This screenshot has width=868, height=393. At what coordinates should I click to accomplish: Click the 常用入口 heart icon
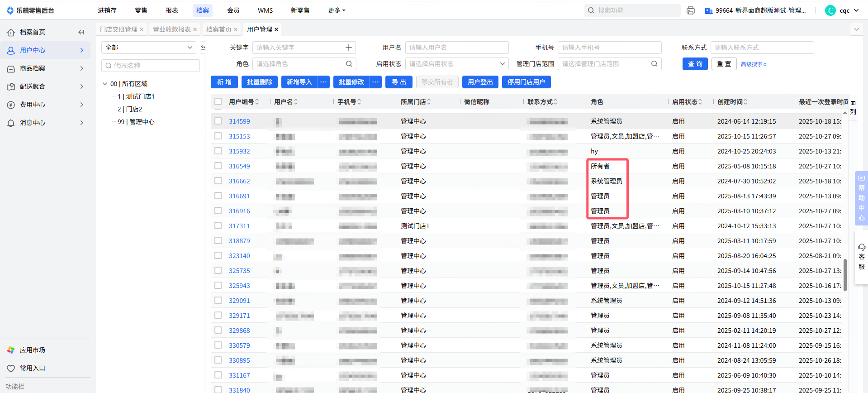[11, 368]
